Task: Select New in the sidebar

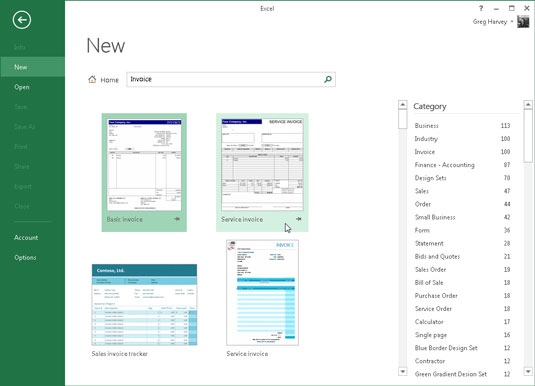Action: pyautogui.click(x=32, y=67)
